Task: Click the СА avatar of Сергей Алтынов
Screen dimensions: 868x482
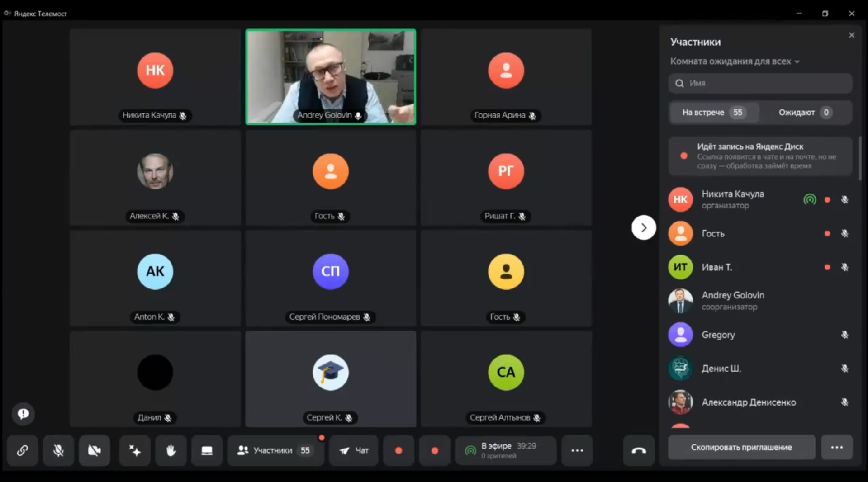Action: pos(506,372)
